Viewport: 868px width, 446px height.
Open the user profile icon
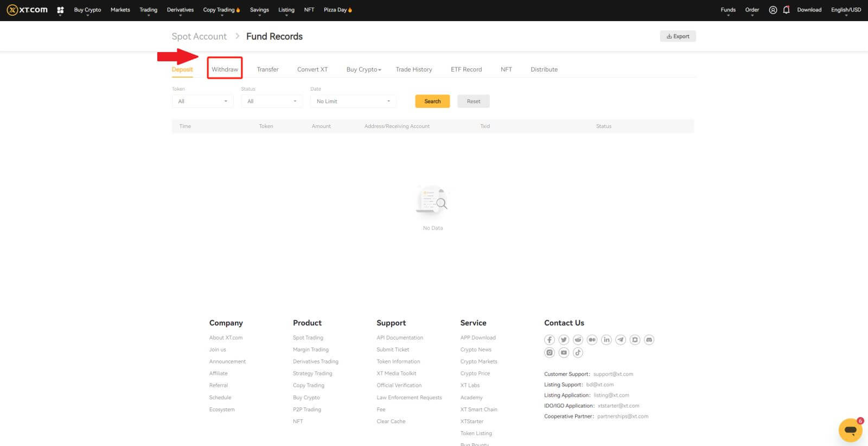click(773, 10)
